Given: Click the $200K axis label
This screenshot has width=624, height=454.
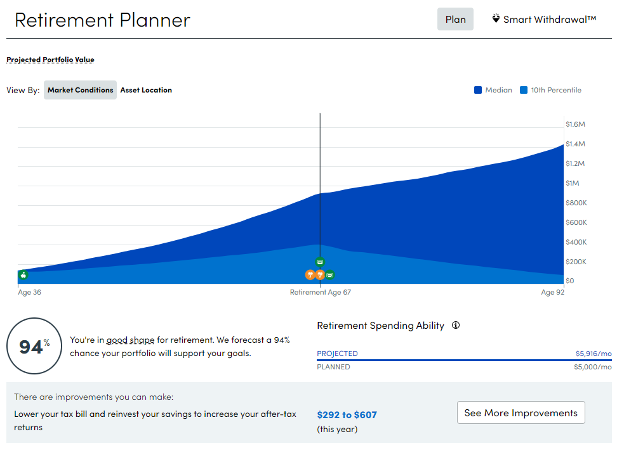Looking at the screenshot, I should pyautogui.click(x=576, y=261).
